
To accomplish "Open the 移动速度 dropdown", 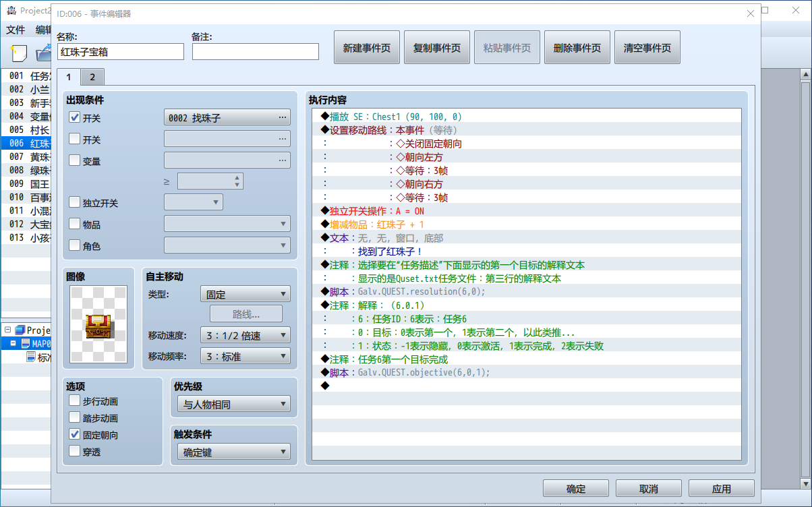I will pyautogui.click(x=245, y=335).
